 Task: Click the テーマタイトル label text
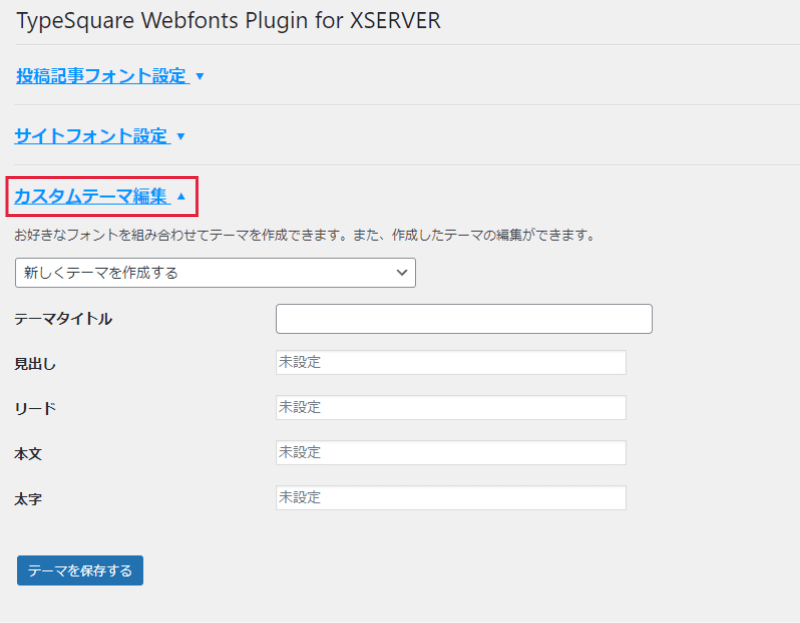pyautogui.click(x=63, y=319)
